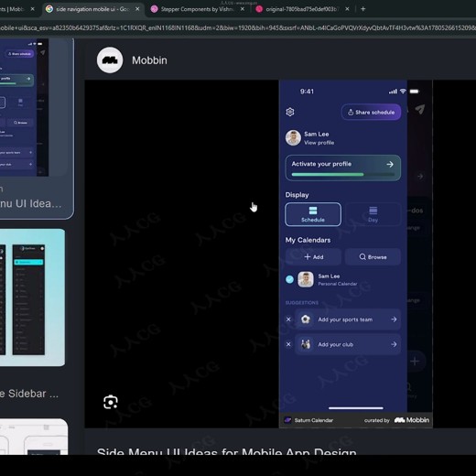Viewport: 476px width, 476px height.
Task: Click the profile activation progress bar
Action: pos(342,175)
